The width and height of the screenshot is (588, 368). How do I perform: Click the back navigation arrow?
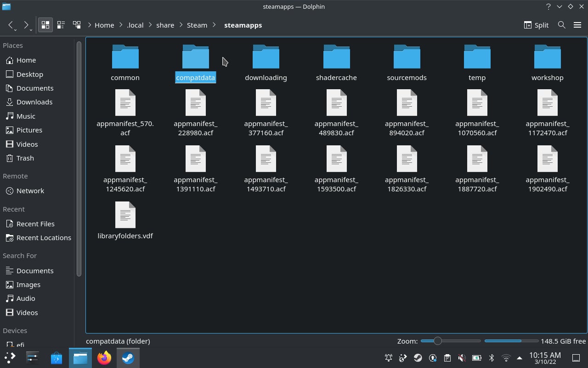pyautogui.click(x=11, y=25)
